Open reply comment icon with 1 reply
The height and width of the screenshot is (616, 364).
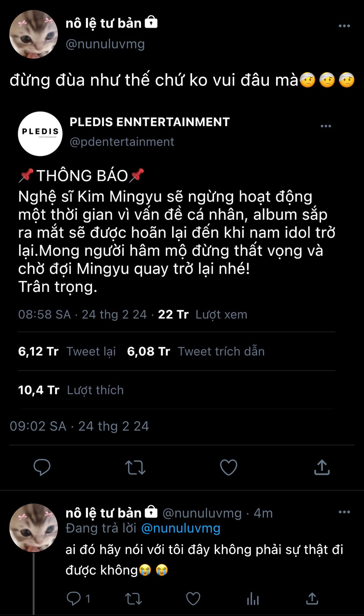tap(74, 598)
